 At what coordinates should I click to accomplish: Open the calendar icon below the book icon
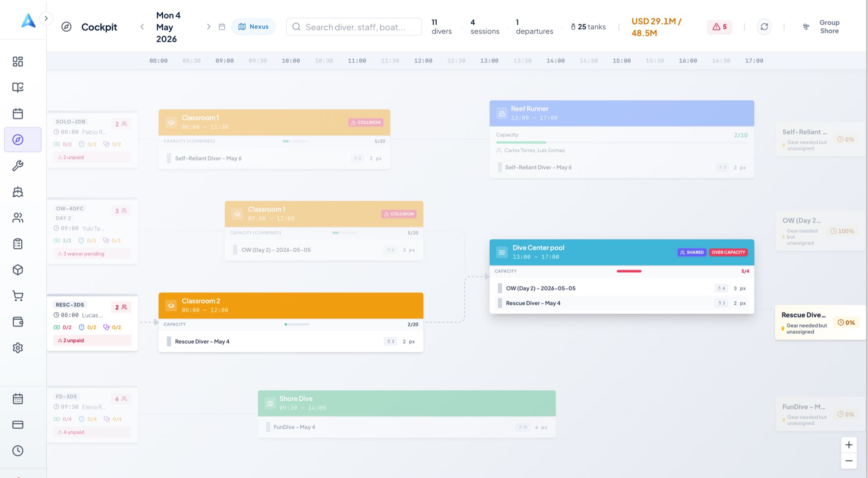[18, 114]
